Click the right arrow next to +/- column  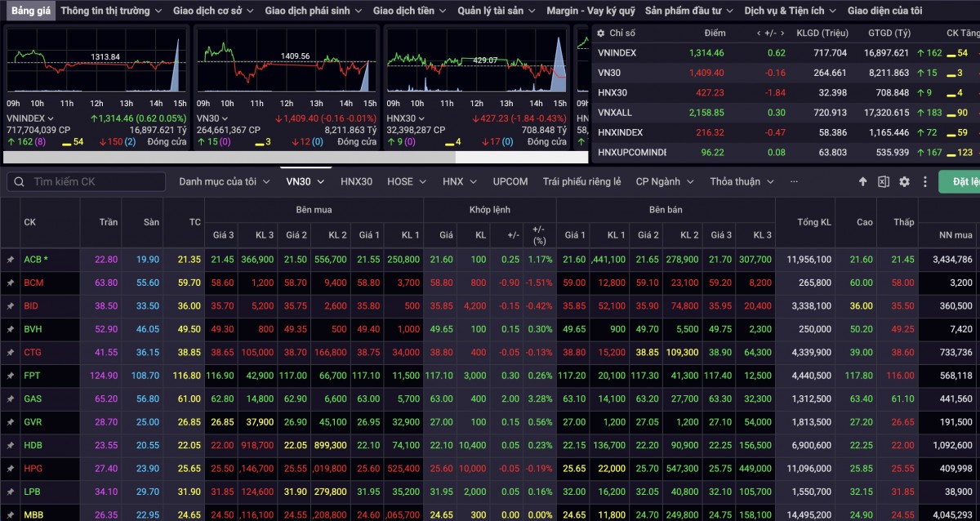point(782,33)
